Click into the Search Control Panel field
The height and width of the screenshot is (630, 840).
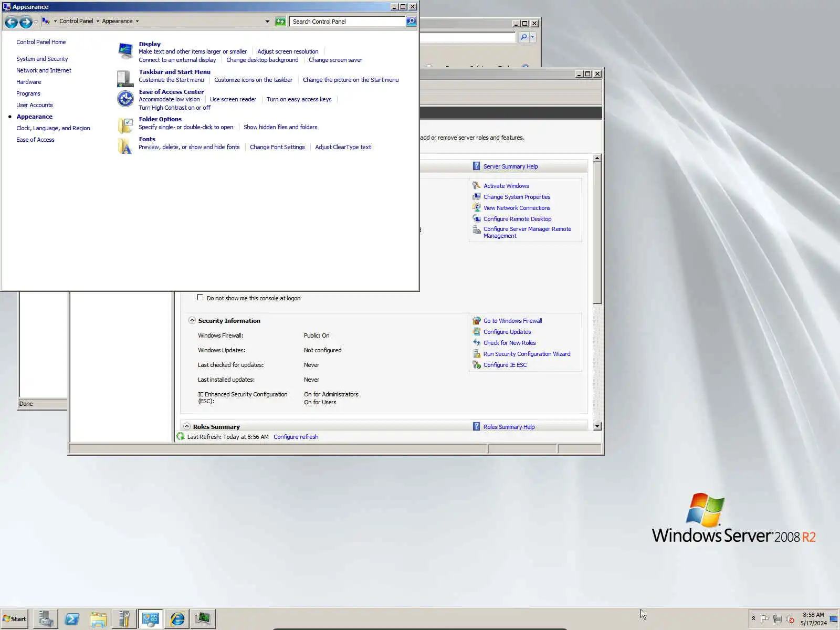coord(348,22)
